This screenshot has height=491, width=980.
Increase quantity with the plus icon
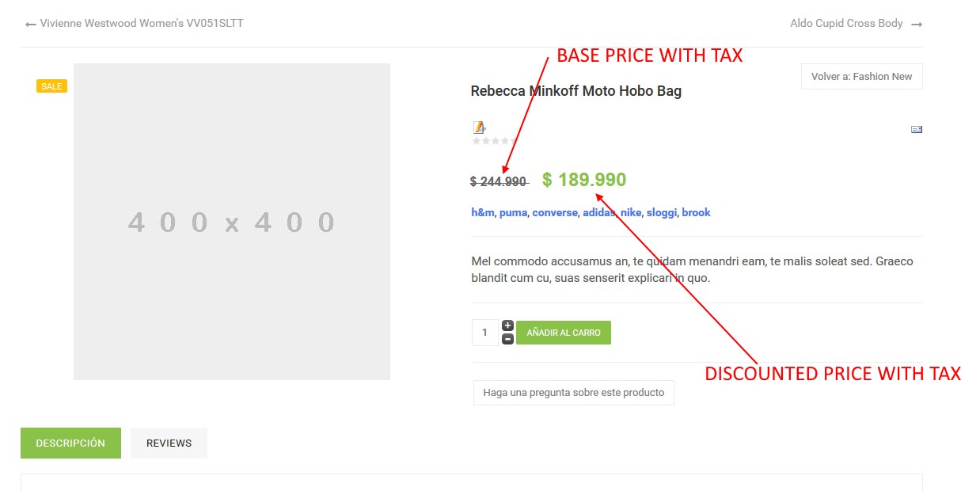pyautogui.click(x=507, y=325)
